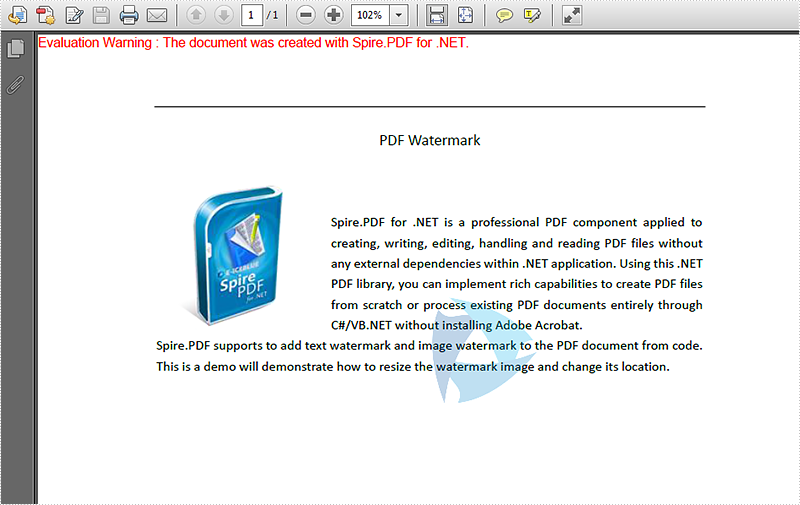Click the line starting 'creating, writing, editing'
The height and width of the screenshot is (505, 800).
[x=517, y=243]
